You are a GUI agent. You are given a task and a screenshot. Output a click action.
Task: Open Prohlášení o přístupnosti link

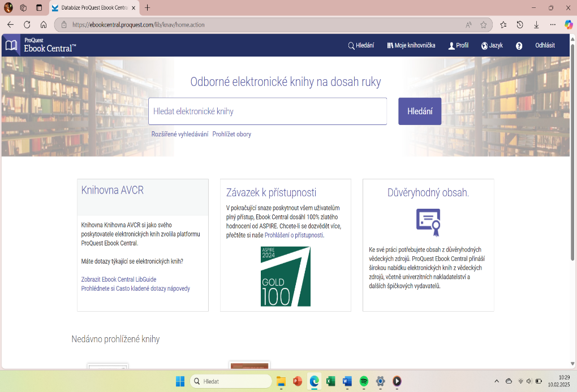point(294,235)
